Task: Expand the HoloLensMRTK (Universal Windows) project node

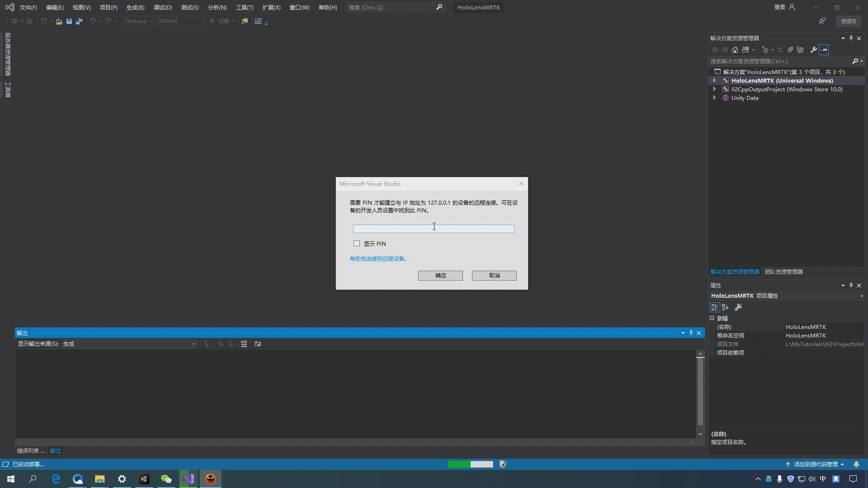Action: click(714, 80)
